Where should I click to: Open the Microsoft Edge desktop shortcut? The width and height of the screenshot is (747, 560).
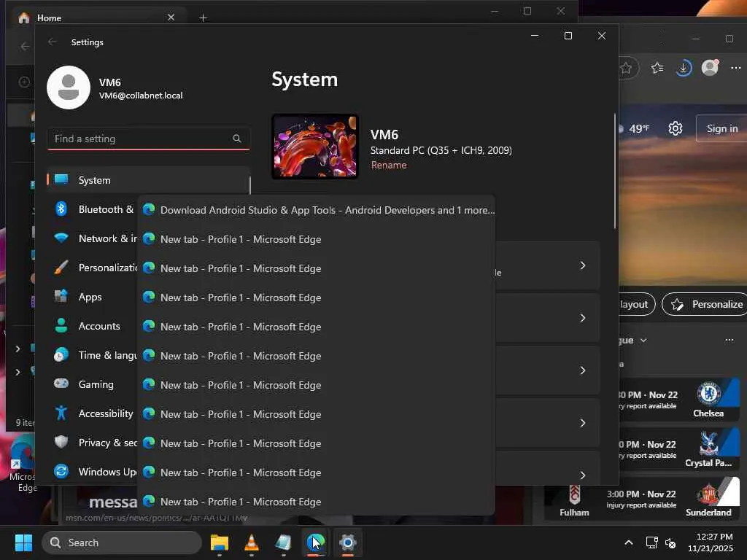pyautogui.click(x=22, y=464)
